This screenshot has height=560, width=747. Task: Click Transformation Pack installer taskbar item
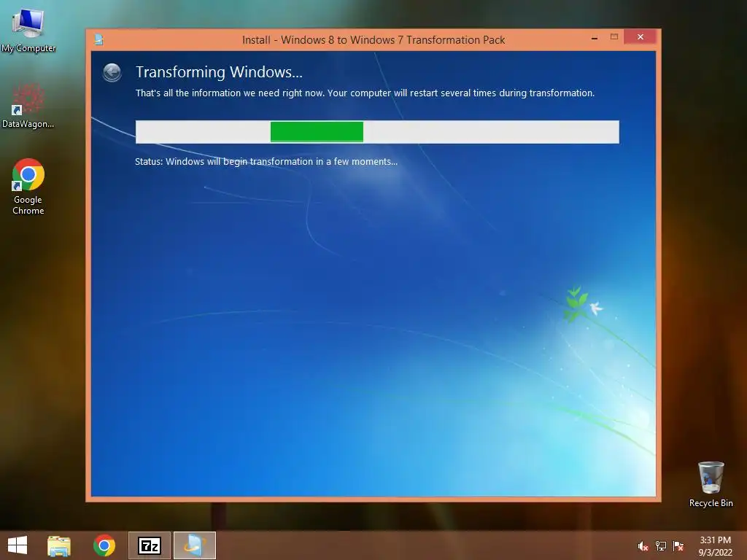[194, 545]
